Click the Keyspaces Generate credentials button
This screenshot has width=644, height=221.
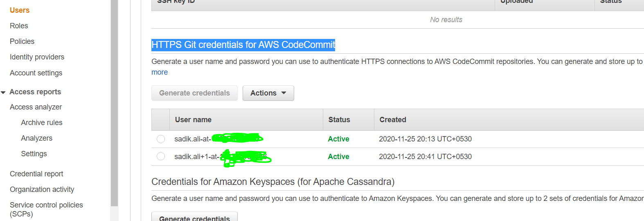(194, 218)
